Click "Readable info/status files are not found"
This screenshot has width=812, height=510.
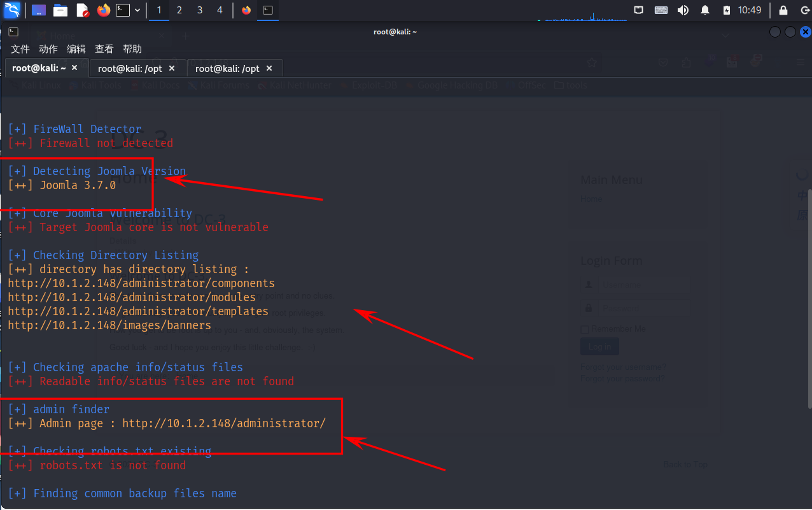pyautogui.click(x=151, y=381)
